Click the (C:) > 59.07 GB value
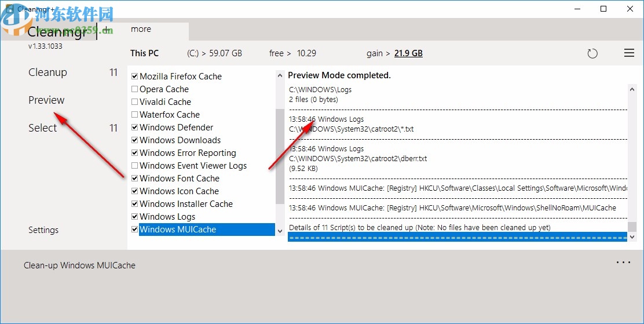 click(x=214, y=53)
